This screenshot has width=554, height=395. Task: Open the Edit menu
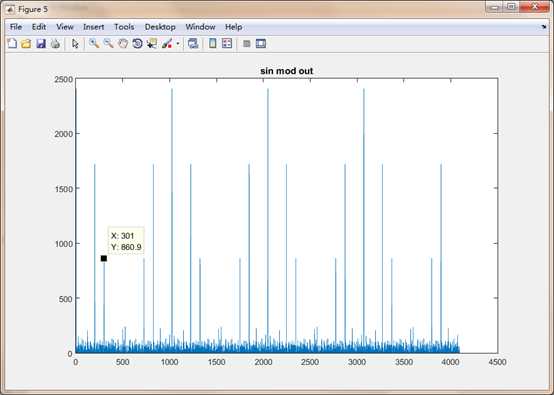point(39,27)
